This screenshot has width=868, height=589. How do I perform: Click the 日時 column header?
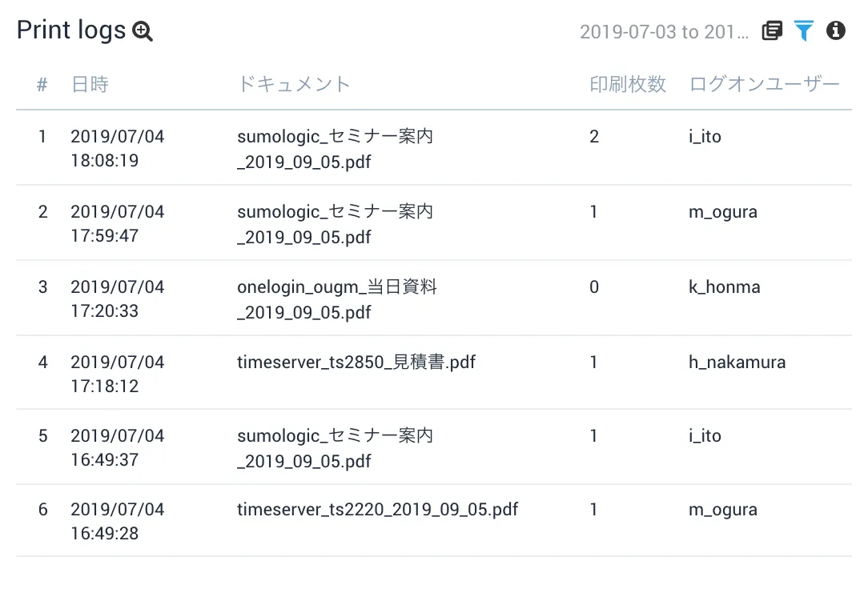point(90,84)
